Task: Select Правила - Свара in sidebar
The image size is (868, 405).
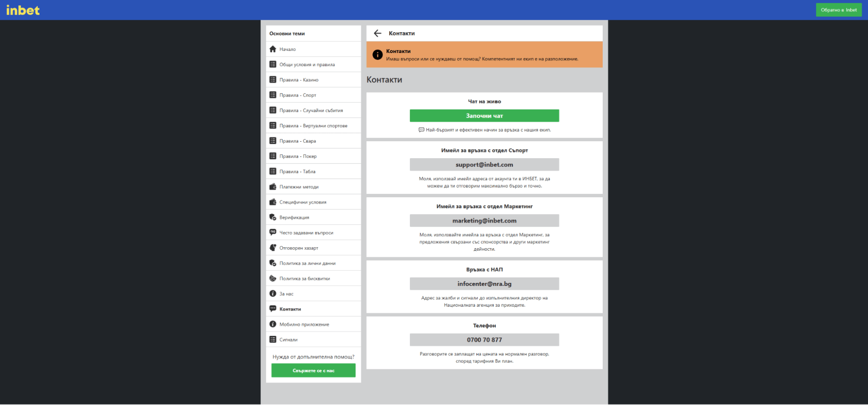Action: tap(314, 141)
